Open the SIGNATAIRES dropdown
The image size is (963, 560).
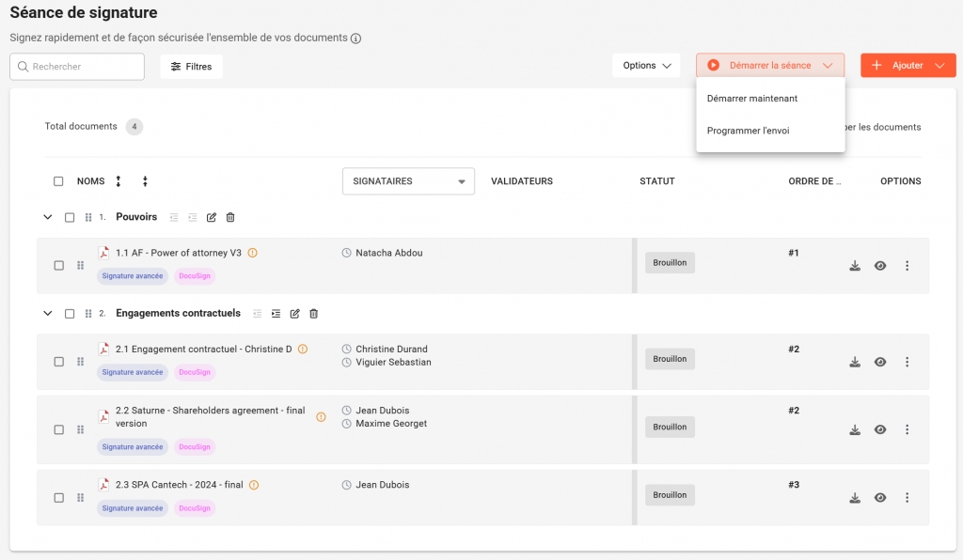point(408,181)
